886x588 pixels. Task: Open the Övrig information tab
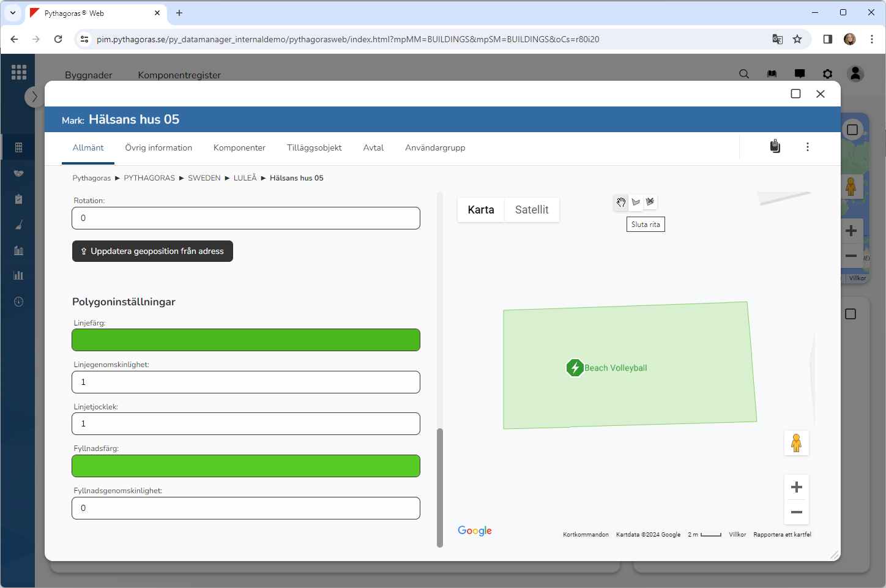click(158, 148)
